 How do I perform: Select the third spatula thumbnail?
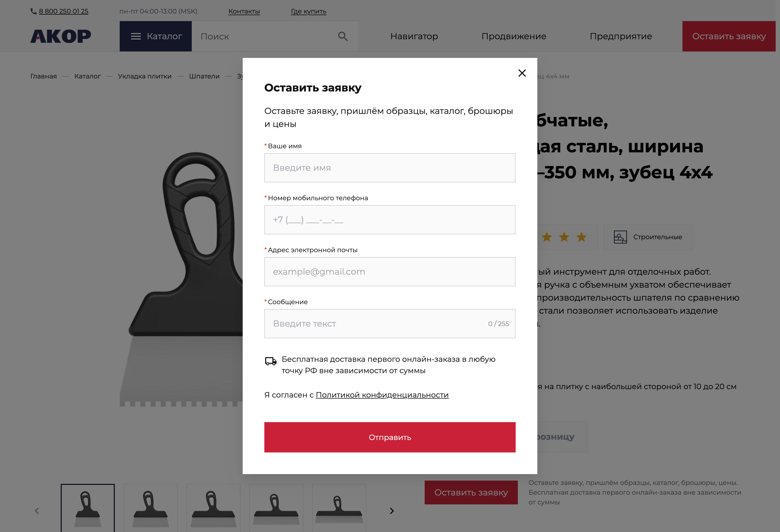(x=213, y=508)
